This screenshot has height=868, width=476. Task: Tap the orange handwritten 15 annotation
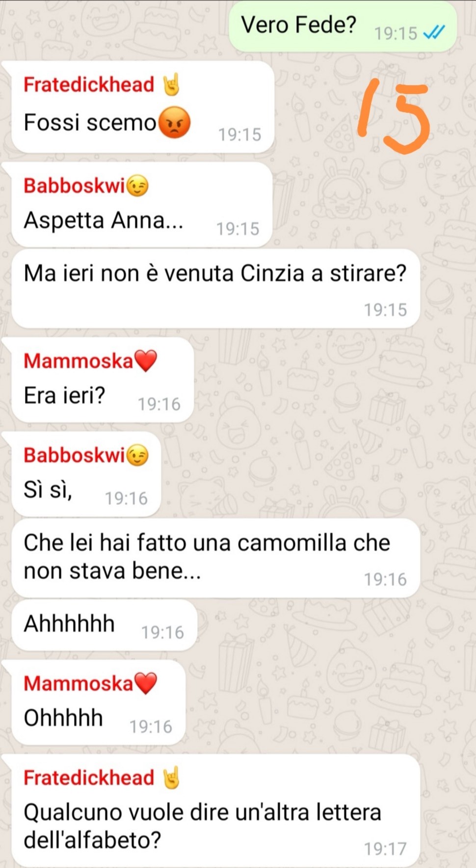click(x=395, y=116)
